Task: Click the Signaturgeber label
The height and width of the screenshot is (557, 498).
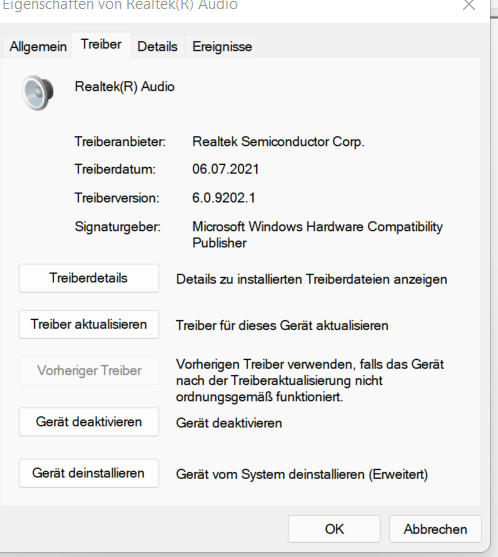Action: pos(118,227)
